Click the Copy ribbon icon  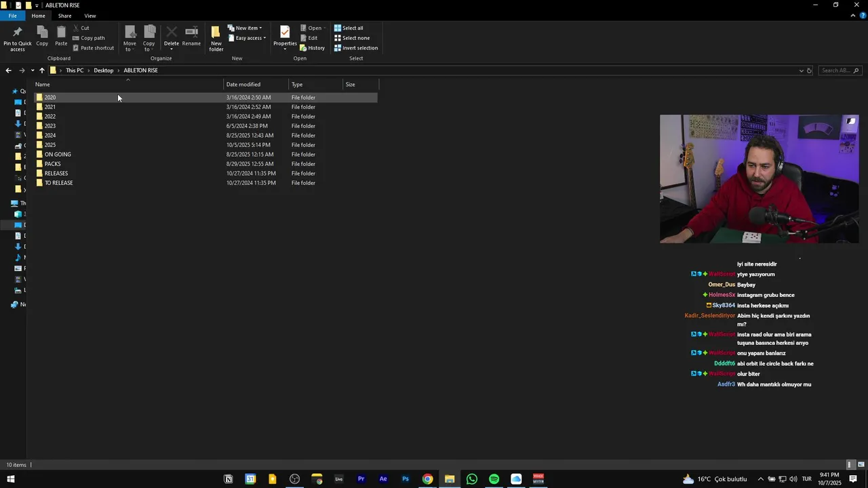point(42,37)
